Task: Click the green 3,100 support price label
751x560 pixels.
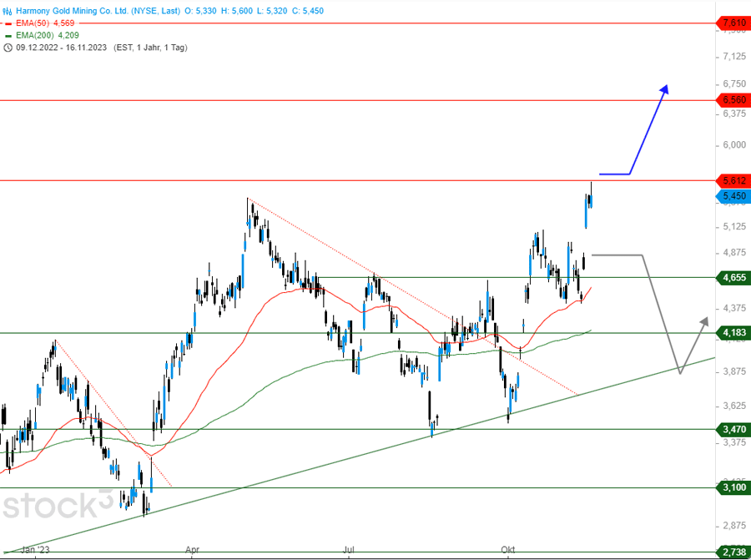Action: coord(733,488)
